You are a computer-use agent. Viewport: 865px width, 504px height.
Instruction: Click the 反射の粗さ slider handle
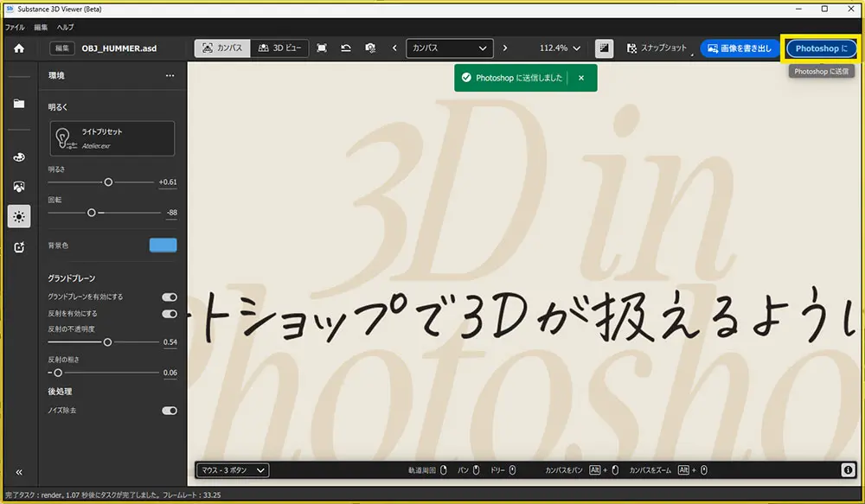point(58,373)
